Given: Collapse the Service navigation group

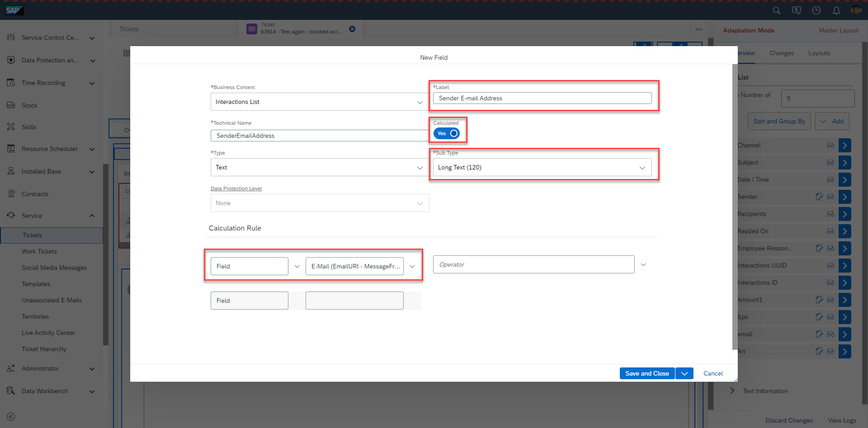Looking at the screenshot, I should 92,216.
